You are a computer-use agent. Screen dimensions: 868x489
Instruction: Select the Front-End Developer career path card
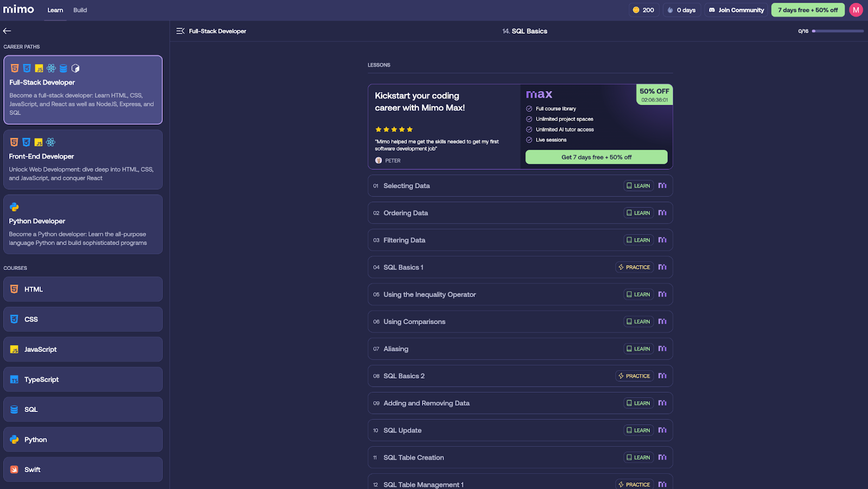[83, 159]
